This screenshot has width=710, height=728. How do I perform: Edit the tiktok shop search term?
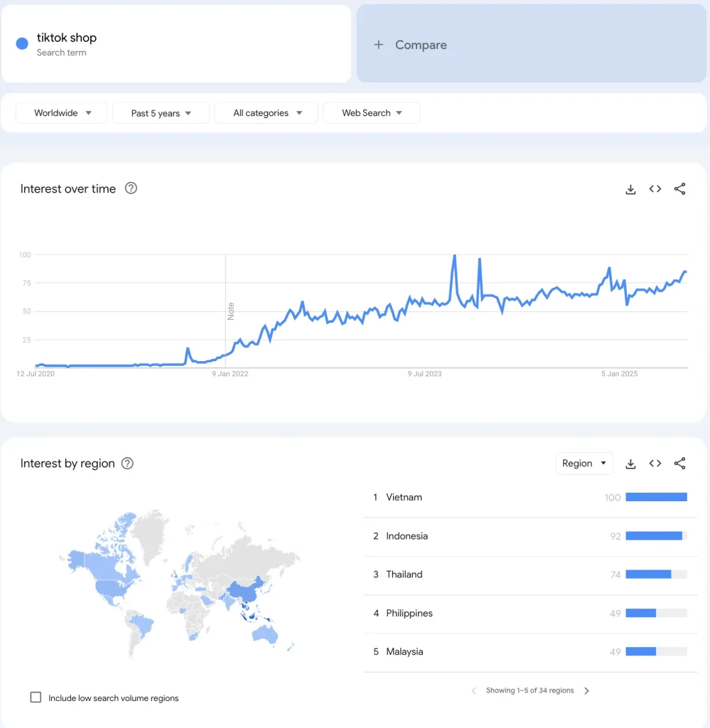67,38
